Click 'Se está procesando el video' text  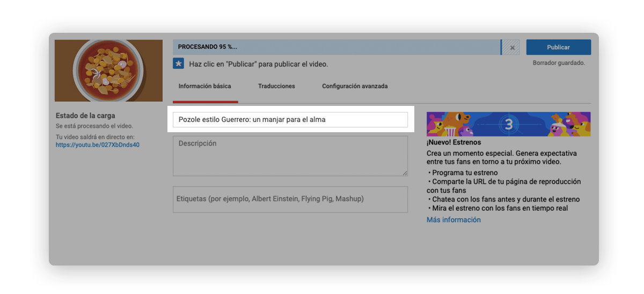94,126
